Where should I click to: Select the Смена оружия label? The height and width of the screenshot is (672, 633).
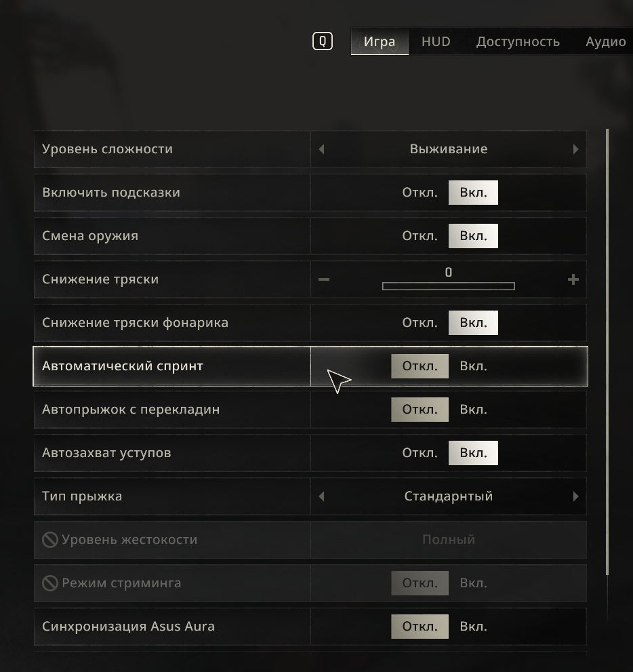tap(90, 236)
